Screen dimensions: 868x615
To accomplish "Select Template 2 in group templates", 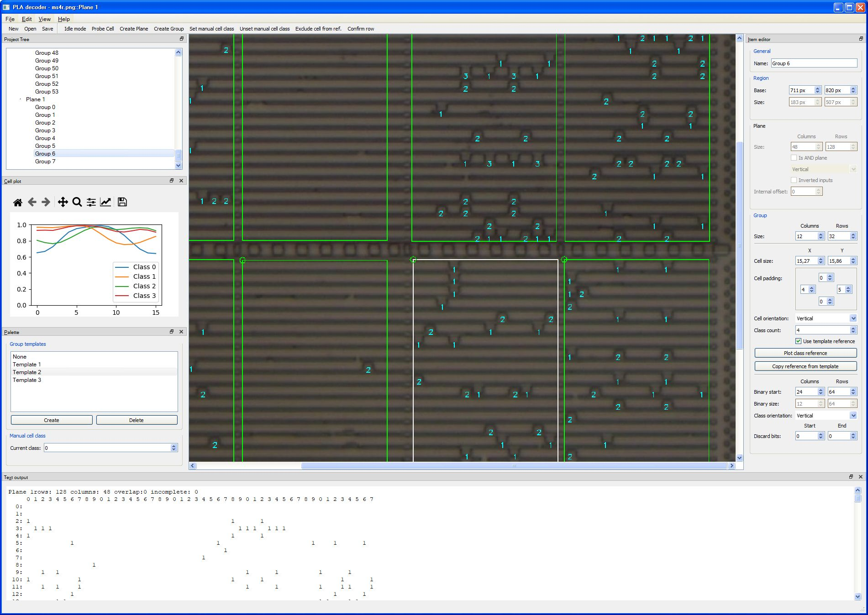I will click(x=94, y=372).
